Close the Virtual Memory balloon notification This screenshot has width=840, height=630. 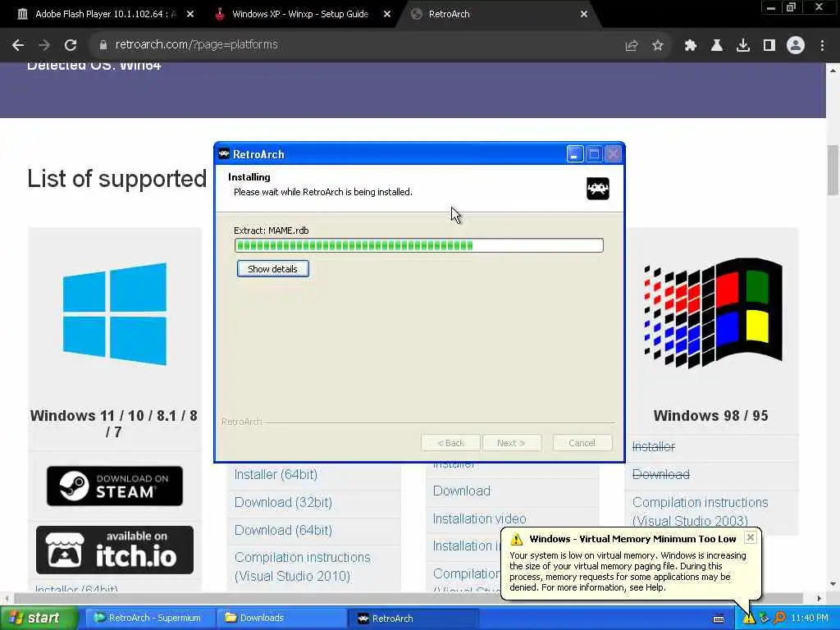751,537
